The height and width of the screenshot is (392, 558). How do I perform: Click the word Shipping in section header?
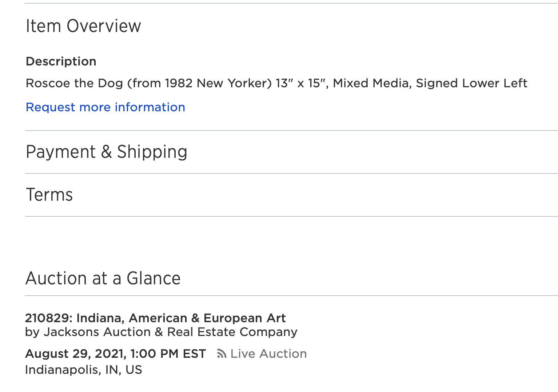click(152, 152)
